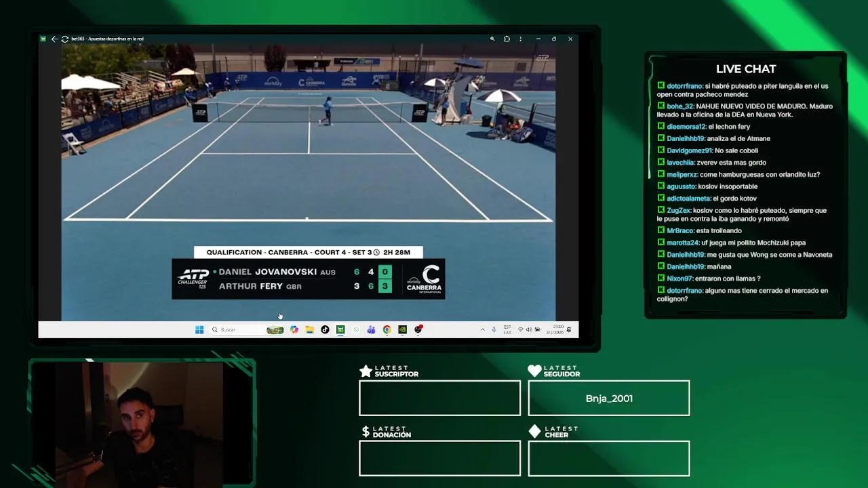Click the heart icon beside Latest Seguidor
The height and width of the screenshot is (488, 868).
(x=534, y=371)
